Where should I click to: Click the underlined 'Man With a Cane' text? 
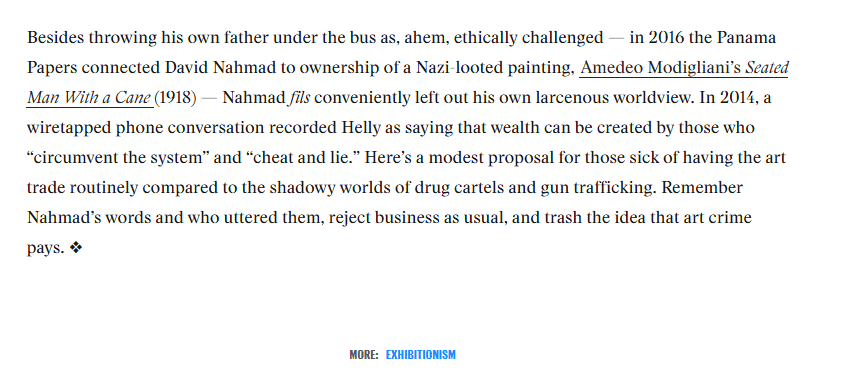coord(89,98)
